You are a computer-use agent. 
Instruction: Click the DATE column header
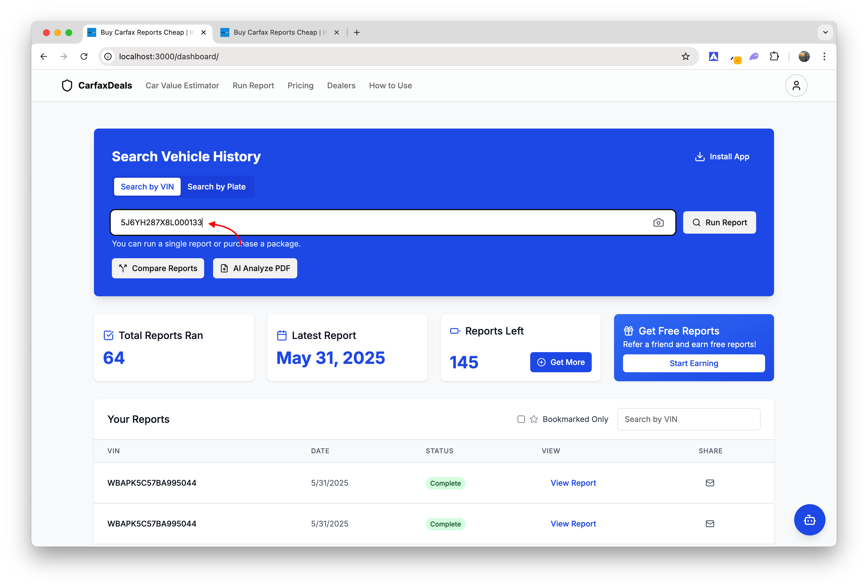point(320,451)
